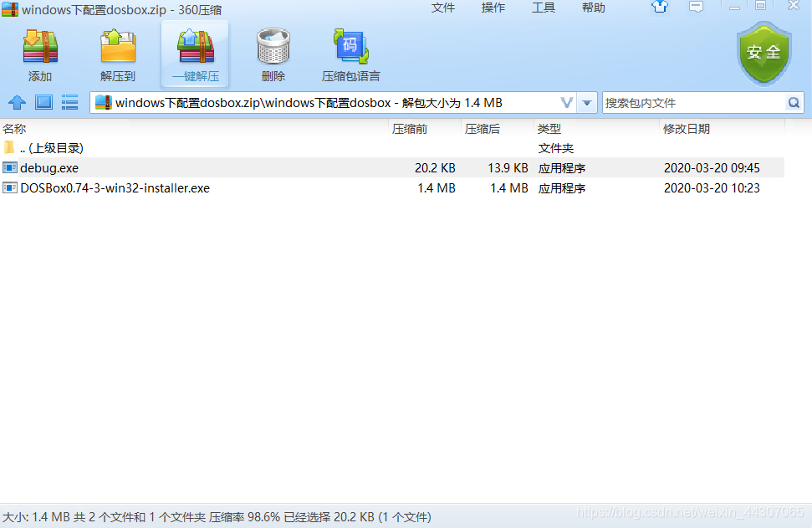Click the debug.exe application icon
The image size is (812, 528).
pyautogui.click(x=10, y=167)
